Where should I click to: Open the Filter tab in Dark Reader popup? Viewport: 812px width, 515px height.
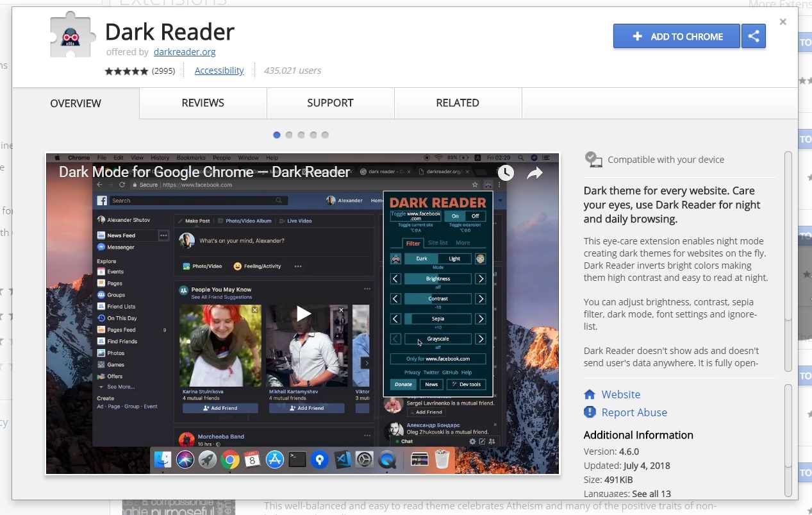click(413, 243)
